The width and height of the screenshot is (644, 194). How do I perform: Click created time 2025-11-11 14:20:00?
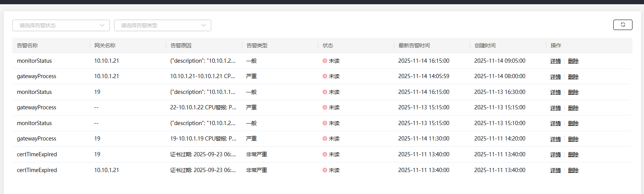(500, 139)
